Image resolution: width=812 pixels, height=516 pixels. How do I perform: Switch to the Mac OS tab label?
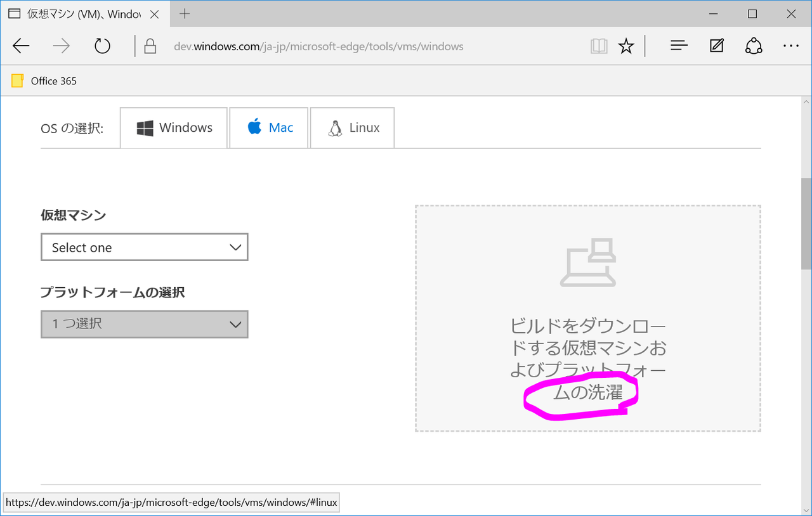click(x=281, y=127)
